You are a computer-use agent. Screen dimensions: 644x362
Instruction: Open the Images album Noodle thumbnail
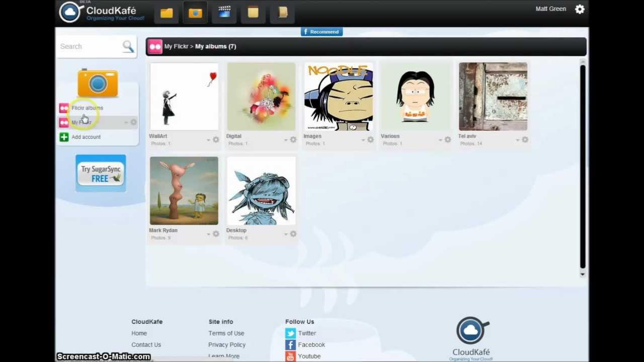[339, 97]
